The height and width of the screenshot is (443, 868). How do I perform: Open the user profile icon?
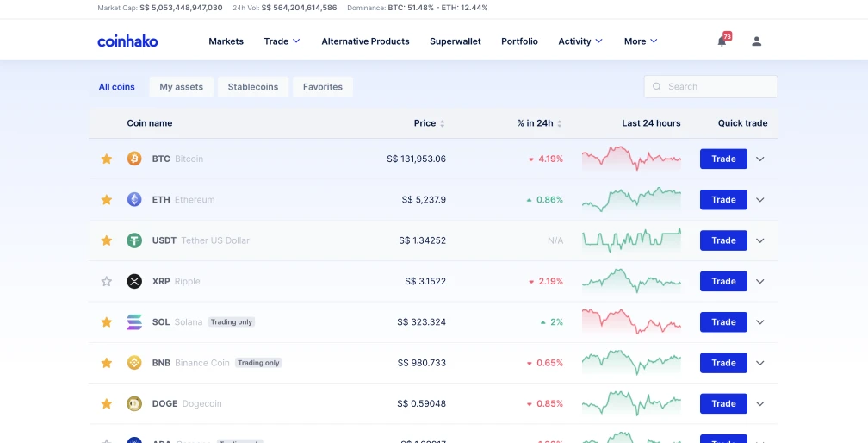coord(757,41)
